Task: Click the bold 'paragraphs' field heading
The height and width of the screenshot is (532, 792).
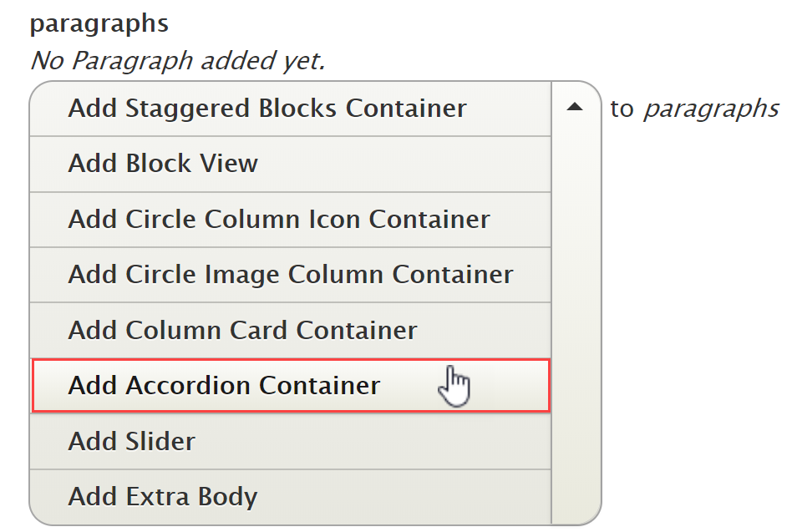Action: click(99, 23)
